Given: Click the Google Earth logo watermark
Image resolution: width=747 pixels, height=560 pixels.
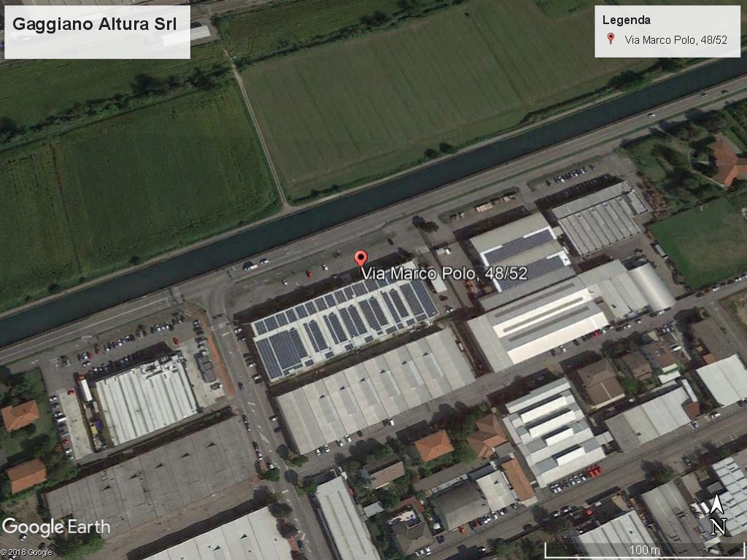Looking at the screenshot, I should (55, 527).
